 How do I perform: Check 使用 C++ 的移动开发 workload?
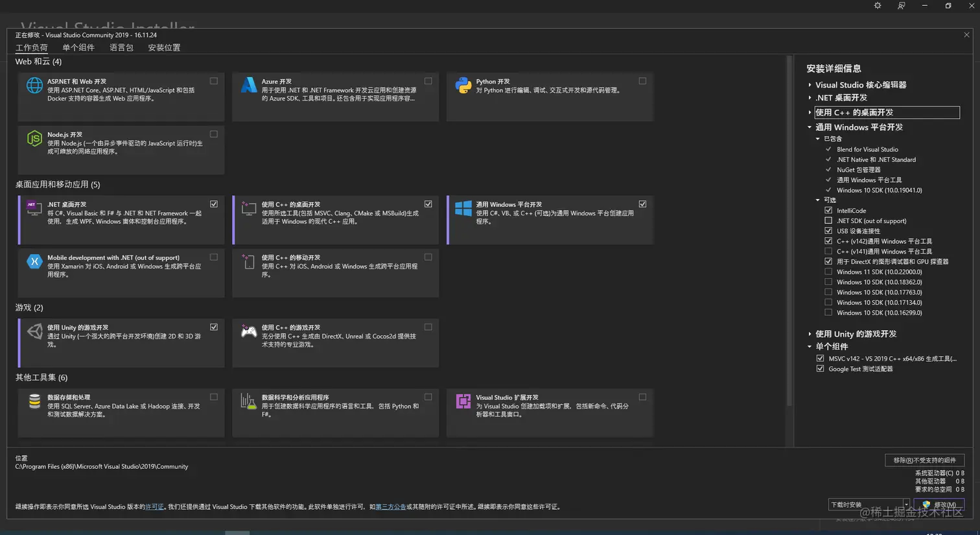[x=428, y=257]
